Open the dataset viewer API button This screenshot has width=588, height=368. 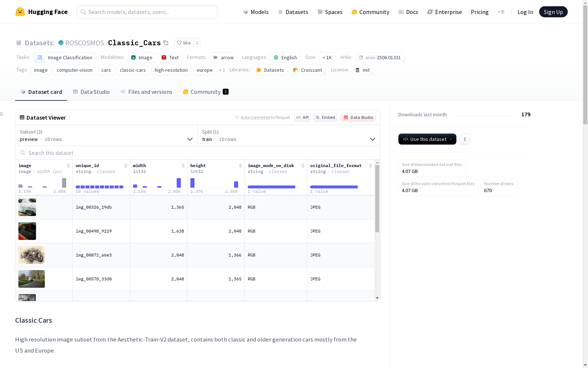[x=302, y=117]
